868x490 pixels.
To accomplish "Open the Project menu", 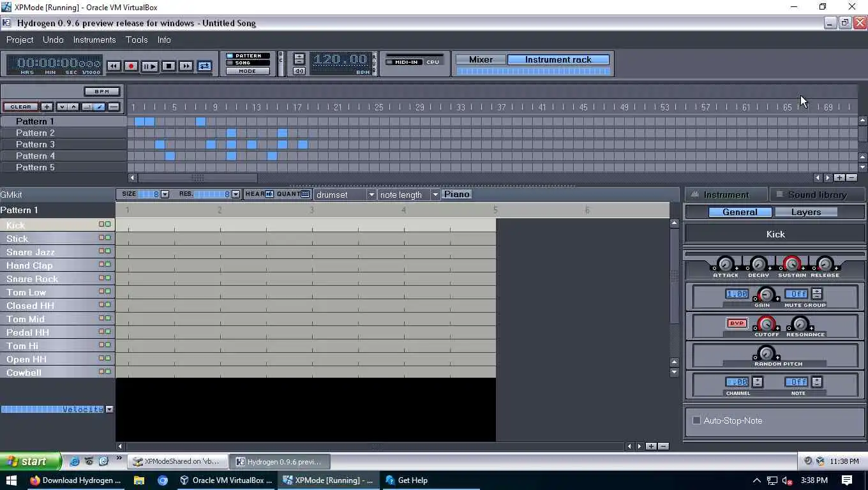I will [x=20, y=40].
